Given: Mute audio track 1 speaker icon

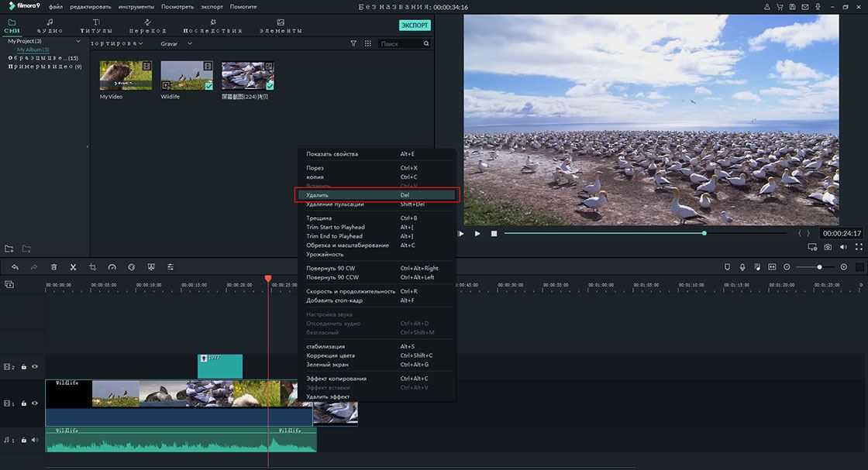Looking at the screenshot, I should pos(35,440).
